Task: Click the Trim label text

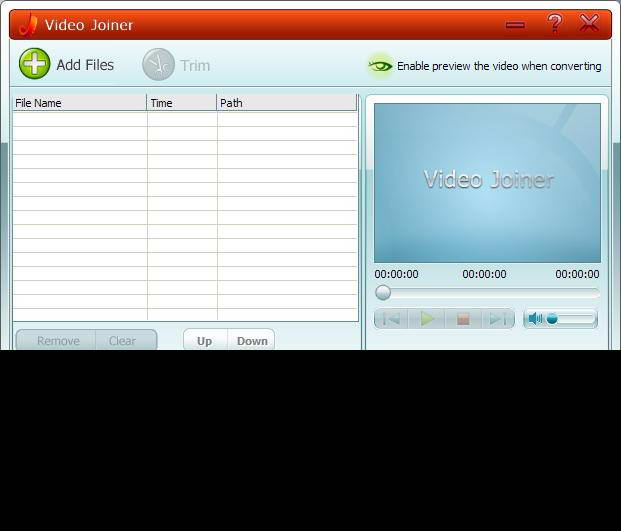Action: (x=195, y=66)
